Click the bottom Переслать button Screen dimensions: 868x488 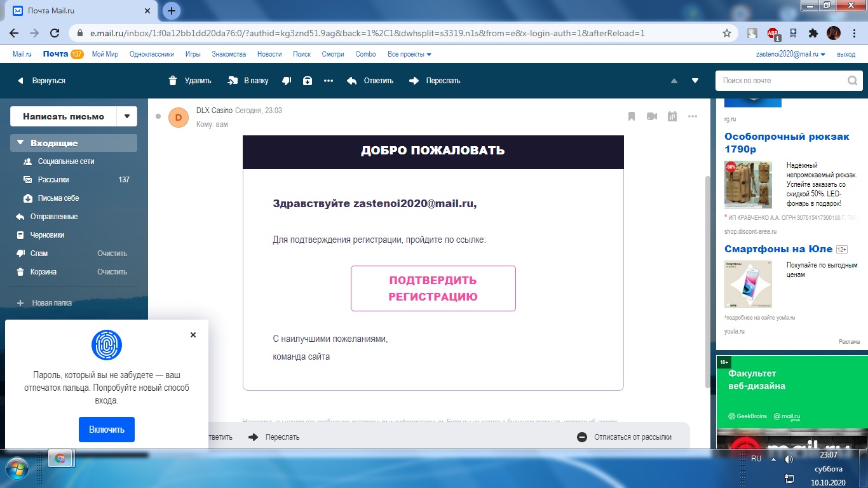pos(274,437)
